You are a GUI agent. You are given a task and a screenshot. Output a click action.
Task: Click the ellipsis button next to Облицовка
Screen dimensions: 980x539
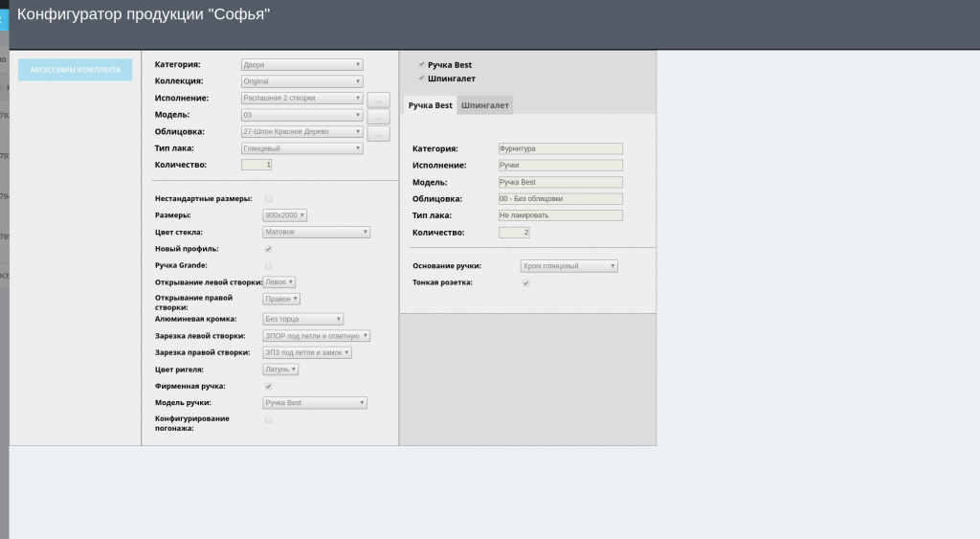(378, 133)
